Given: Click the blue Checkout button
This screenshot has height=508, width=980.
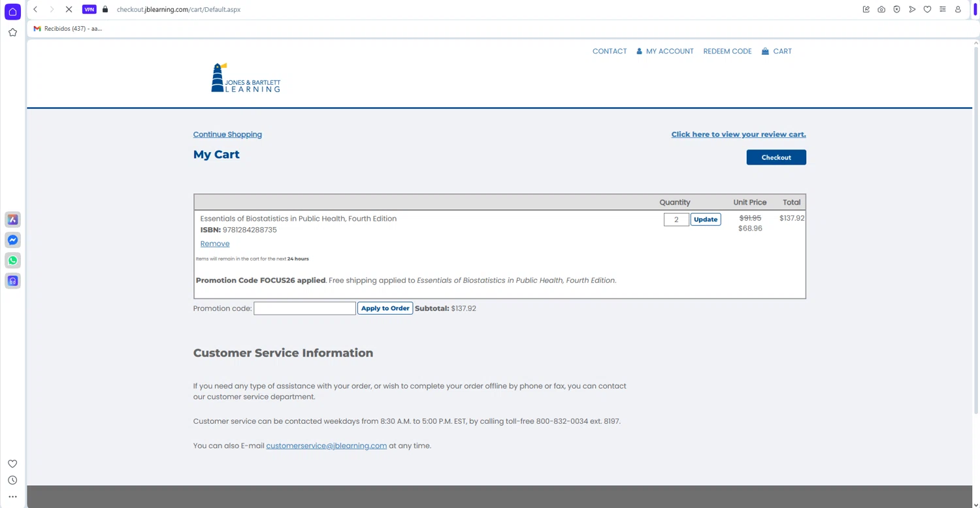Looking at the screenshot, I should point(776,157).
